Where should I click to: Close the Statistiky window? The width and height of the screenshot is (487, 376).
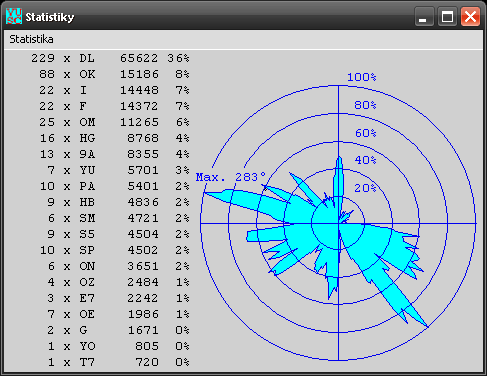click(470, 16)
